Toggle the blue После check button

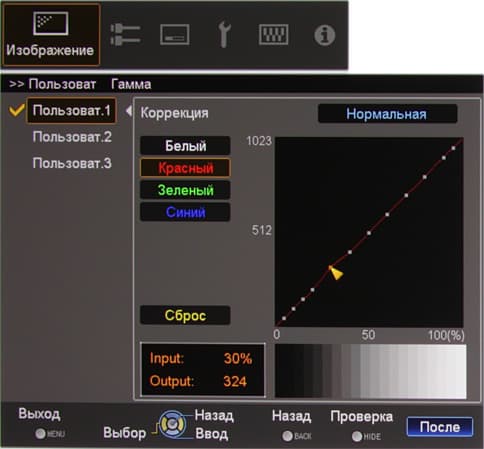[440, 427]
